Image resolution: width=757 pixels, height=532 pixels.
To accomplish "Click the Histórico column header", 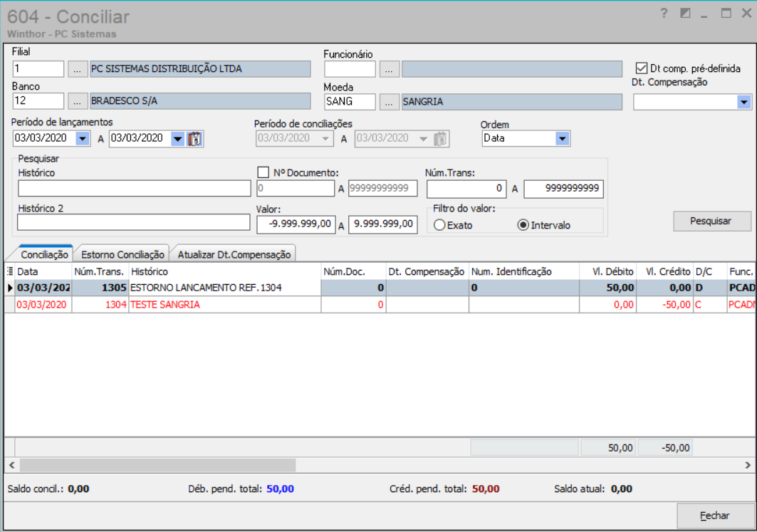I will click(224, 271).
